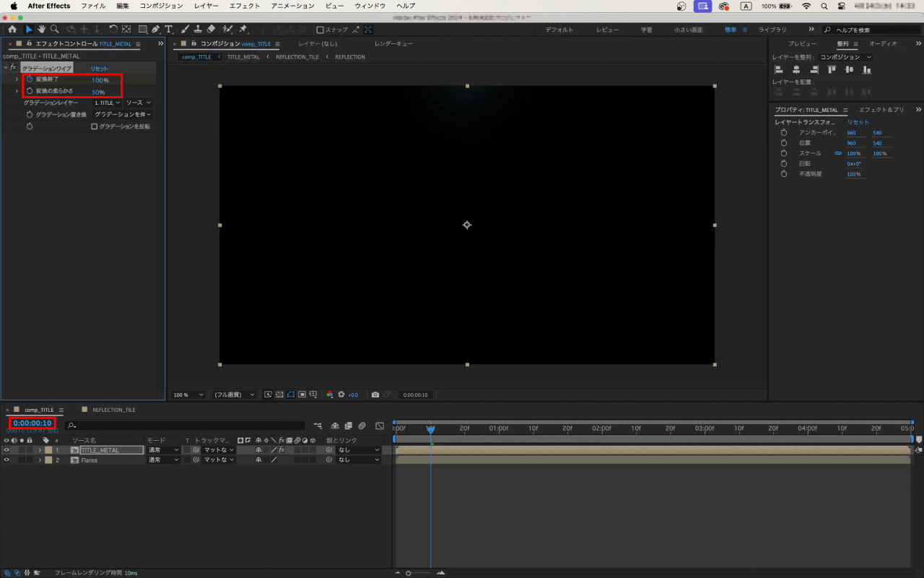Select the Rectangle shape tool
The image size is (924, 578).
point(142,30)
